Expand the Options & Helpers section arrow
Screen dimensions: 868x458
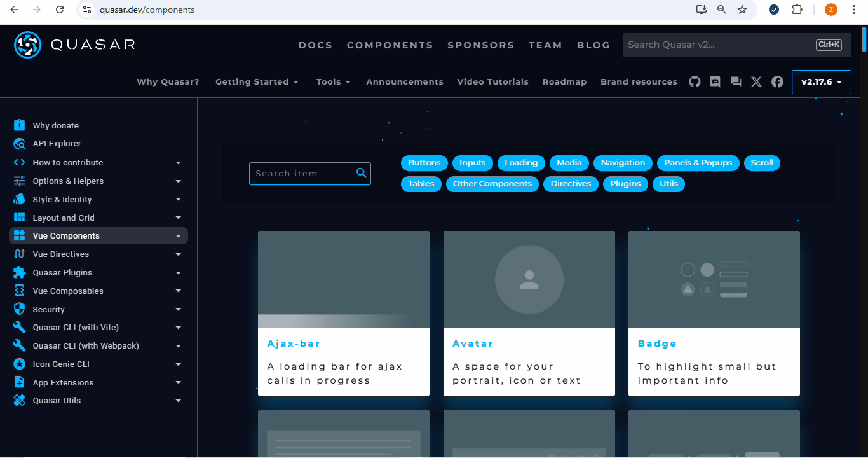coord(179,181)
